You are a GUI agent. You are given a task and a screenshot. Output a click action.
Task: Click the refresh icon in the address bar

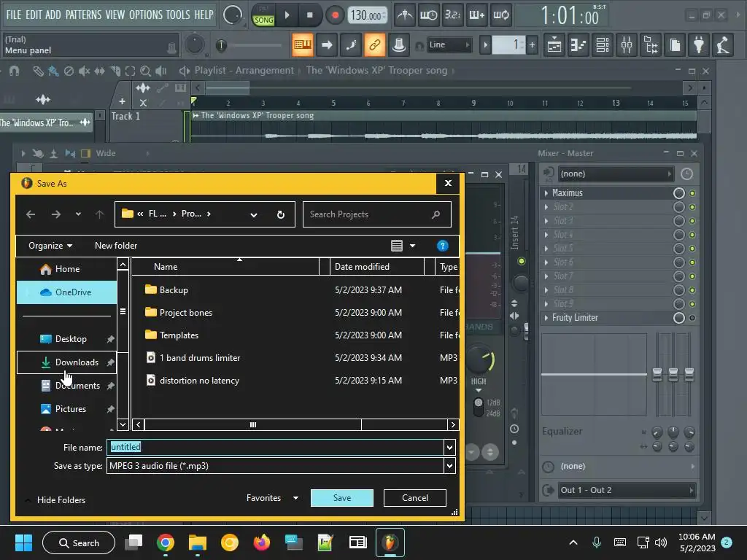tap(281, 215)
